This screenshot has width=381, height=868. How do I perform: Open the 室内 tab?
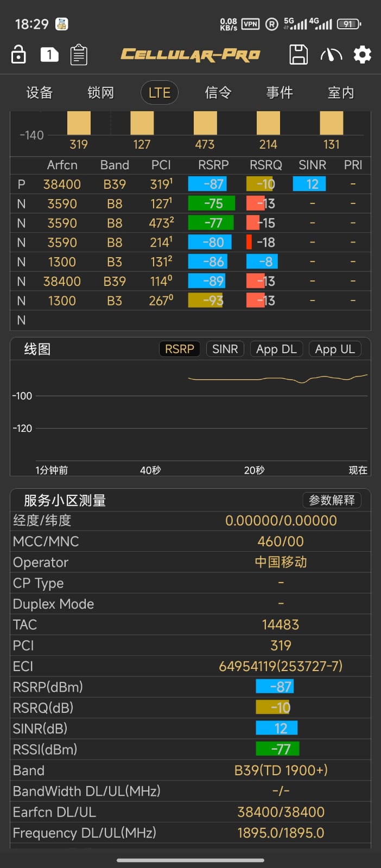pyautogui.click(x=341, y=93)
